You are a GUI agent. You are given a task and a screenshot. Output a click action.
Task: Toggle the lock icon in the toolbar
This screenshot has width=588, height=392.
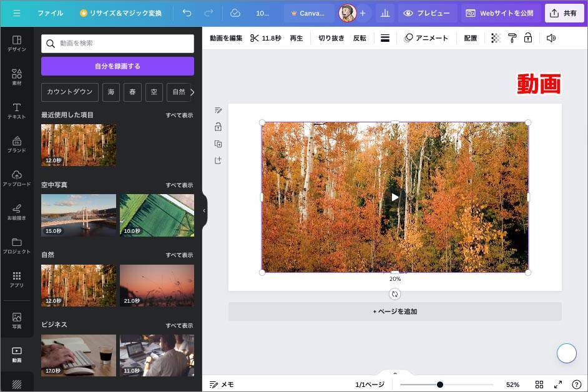(528, 38)
